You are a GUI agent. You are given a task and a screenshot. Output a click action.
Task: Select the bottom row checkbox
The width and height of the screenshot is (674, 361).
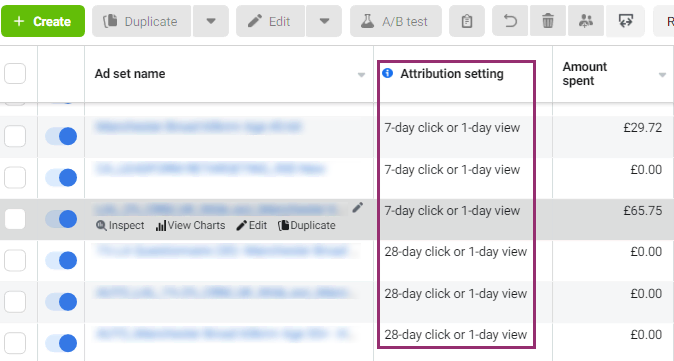[x=15, y=343]
